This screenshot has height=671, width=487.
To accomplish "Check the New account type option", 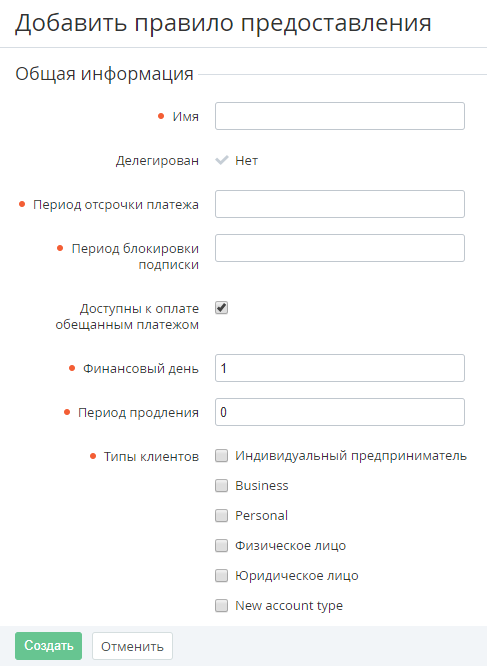I will click(221, 606).
